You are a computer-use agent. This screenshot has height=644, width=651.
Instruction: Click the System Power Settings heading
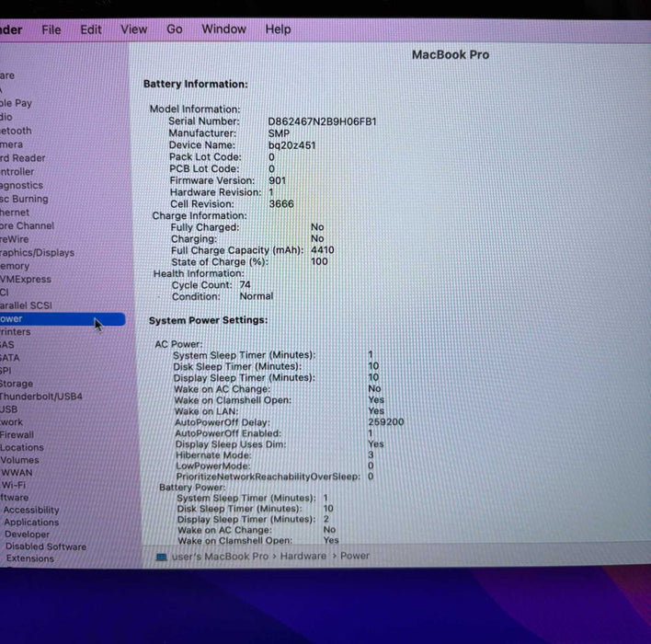pos(209,320)
